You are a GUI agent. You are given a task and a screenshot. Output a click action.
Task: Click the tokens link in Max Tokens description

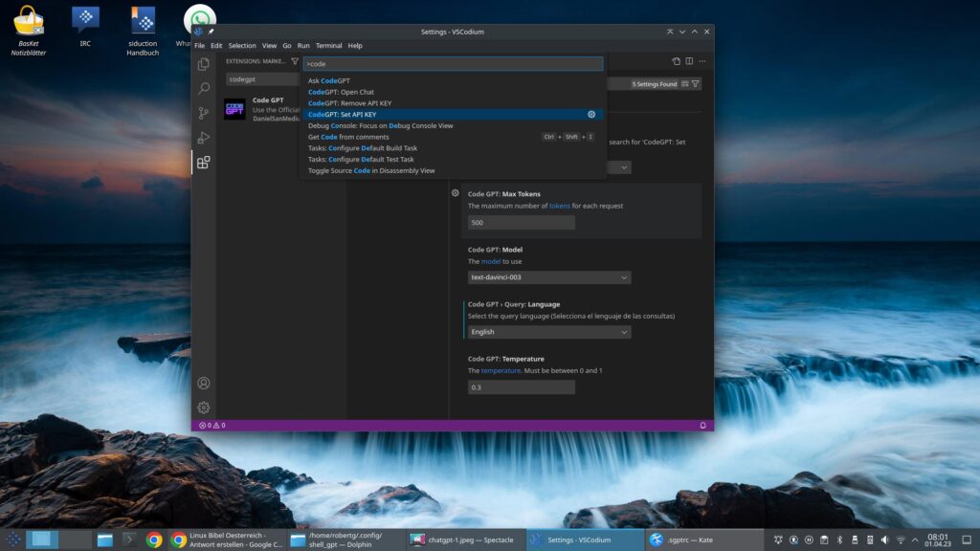[x=559, y=206]
